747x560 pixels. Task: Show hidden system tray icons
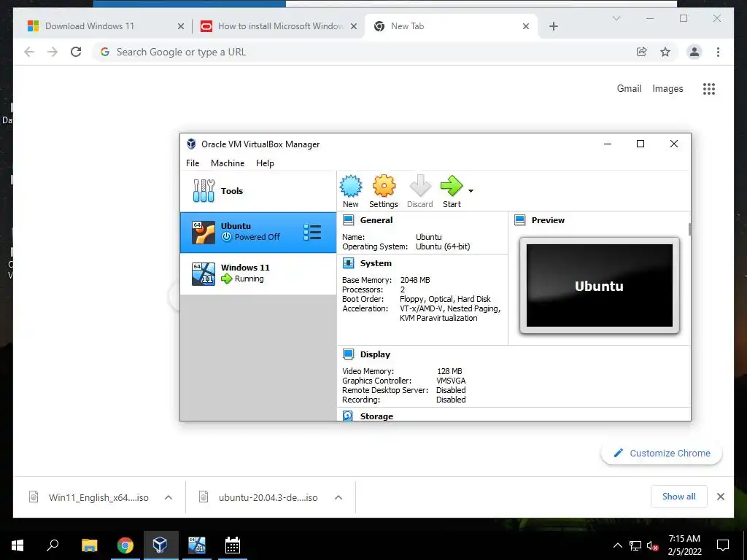point(617,545)
